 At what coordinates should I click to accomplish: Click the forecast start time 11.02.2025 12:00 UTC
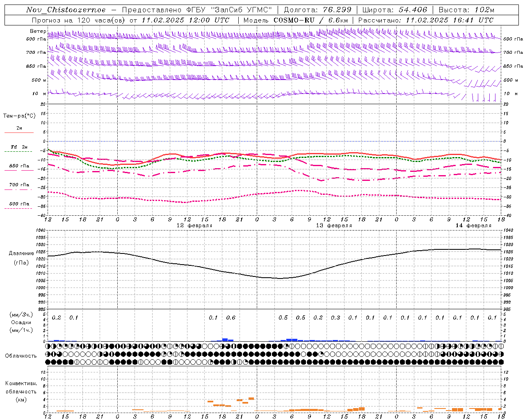click(185, 20)
